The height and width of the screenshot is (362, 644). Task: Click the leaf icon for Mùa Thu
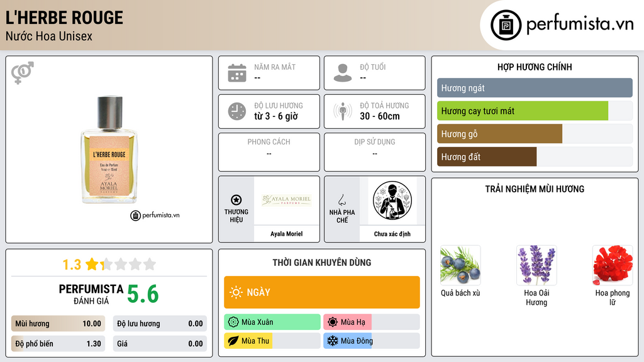pyautogui.click(x=233, y=341)
